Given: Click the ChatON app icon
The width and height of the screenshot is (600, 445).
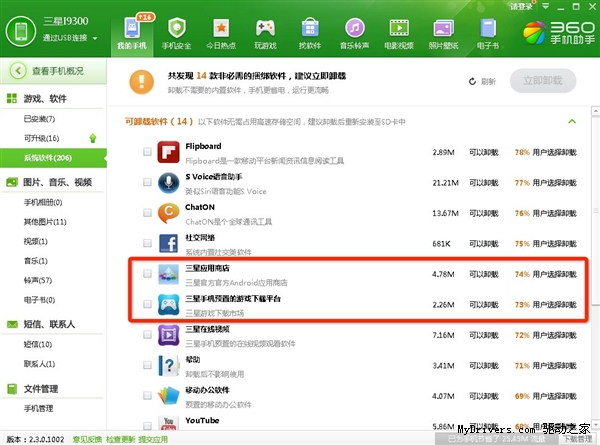Looking at the screenshot, I should click(168, 213).
